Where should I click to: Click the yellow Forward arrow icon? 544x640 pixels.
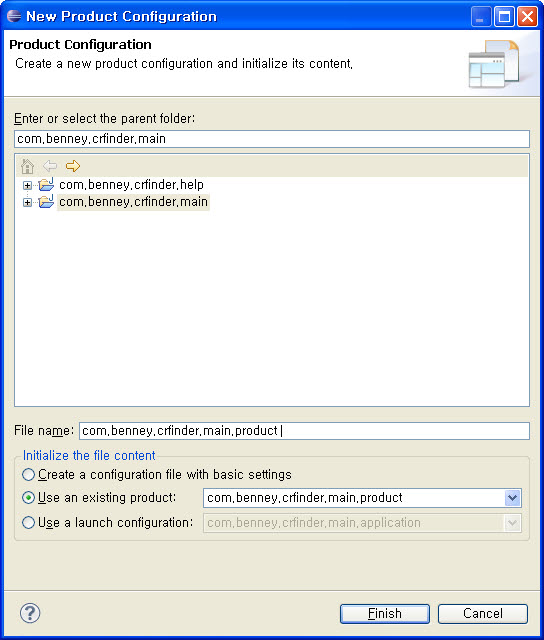[x=73, y=166]
